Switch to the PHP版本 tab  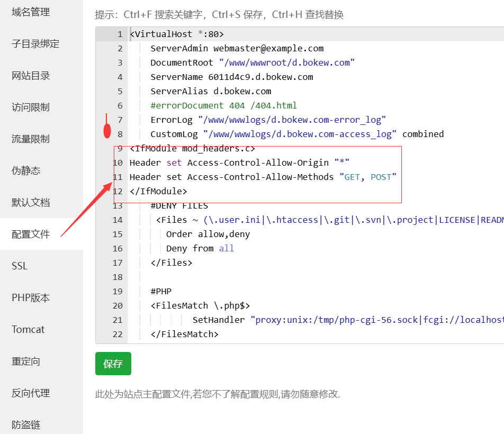31,298
